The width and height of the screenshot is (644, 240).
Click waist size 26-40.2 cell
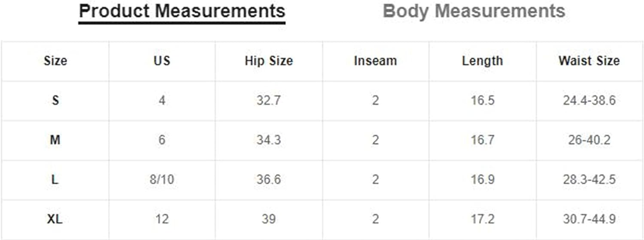589,140
